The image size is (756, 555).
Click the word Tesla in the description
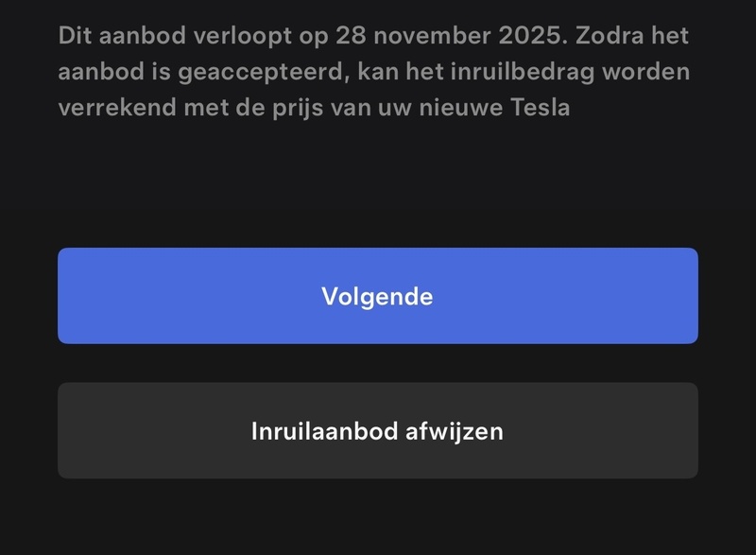(558, 109)
